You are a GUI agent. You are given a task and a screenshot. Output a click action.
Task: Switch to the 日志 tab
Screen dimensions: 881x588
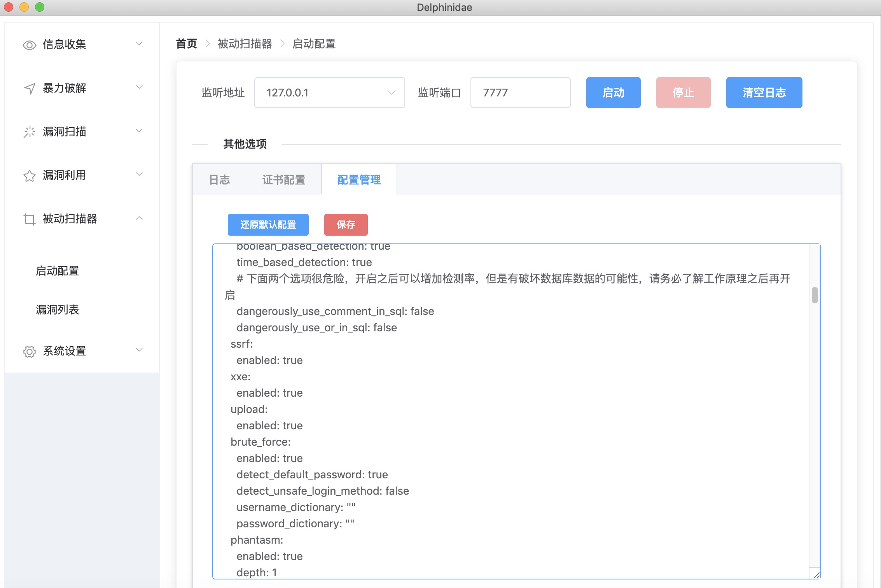coord(220,180)
